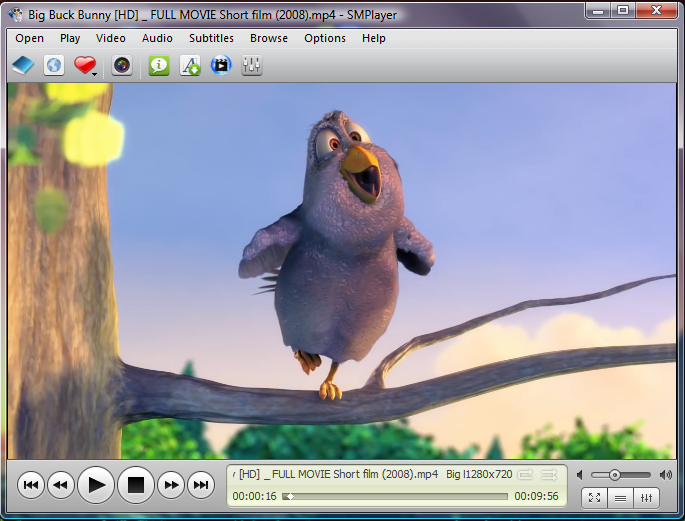Toggle fullscreen mode button
This screenshot has height=521, width=685.
pyautogui.click(x=594, y=497)
